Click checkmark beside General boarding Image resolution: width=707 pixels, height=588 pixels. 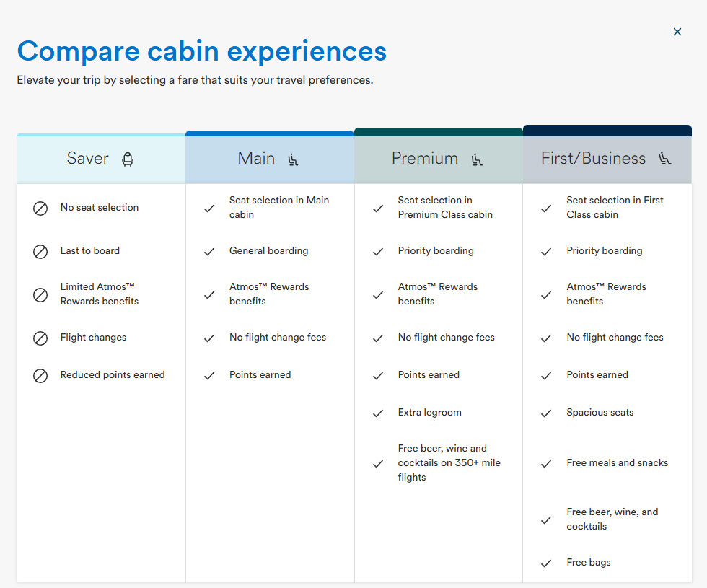209,251
